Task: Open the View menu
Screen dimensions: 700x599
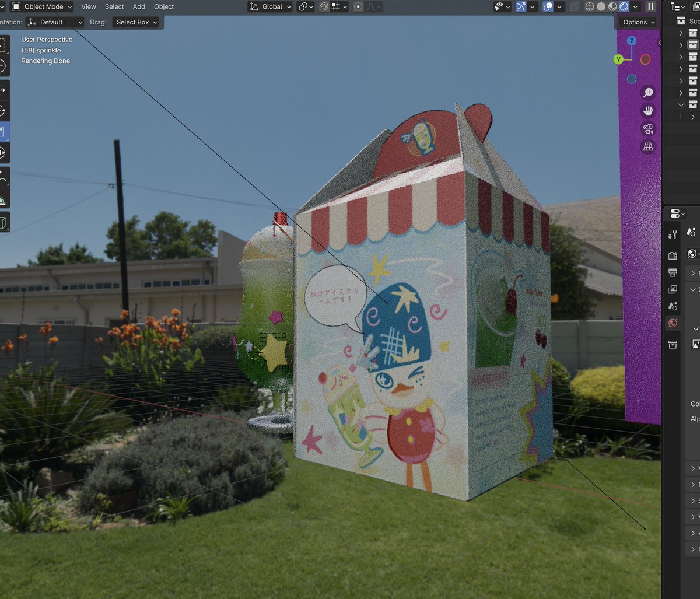Action: tap(89, 7)
